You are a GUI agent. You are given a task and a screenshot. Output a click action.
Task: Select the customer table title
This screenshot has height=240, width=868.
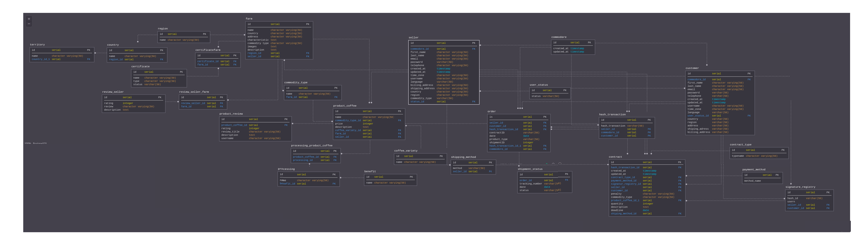click(x=692, y=68)
